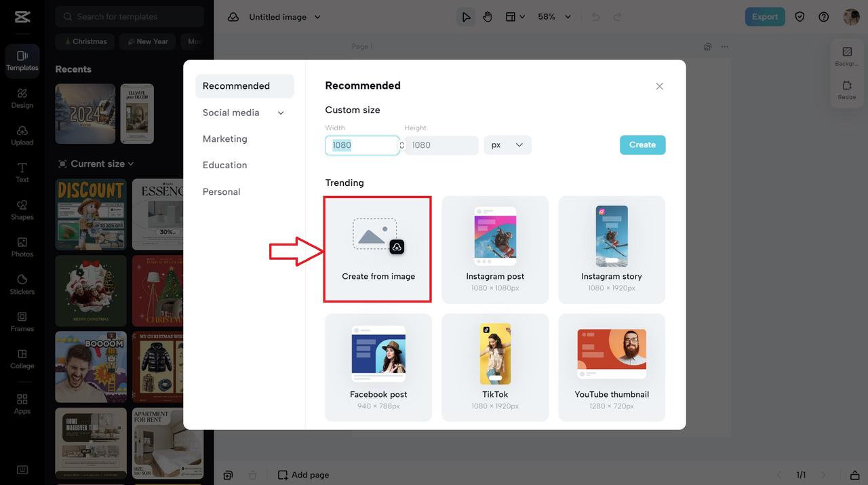
Task: Click the cloud save icon
Action: pyautogui.click(x=233, y=17)
